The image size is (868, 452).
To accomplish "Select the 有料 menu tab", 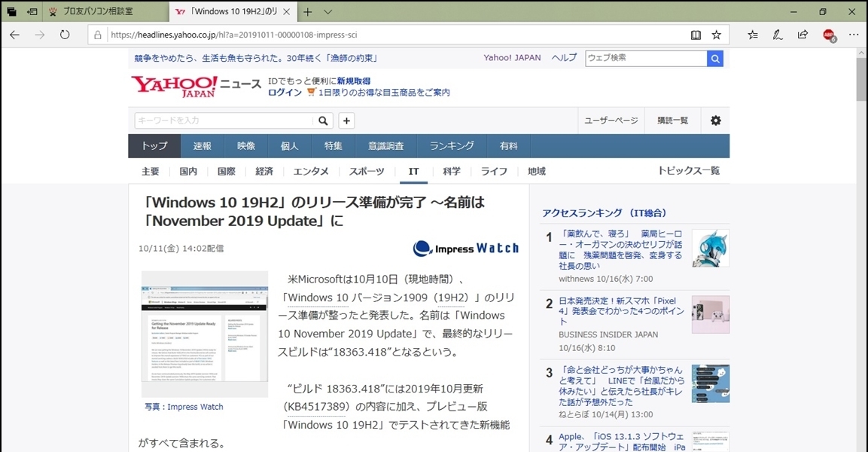I will point(509,146).
